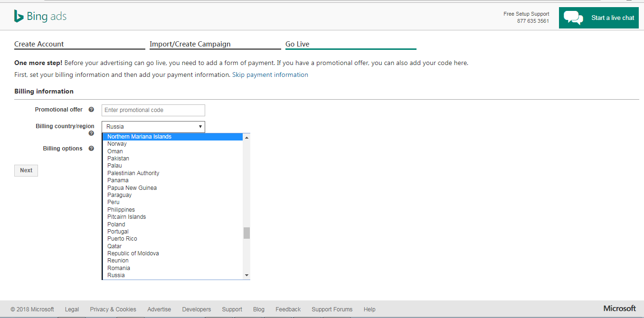Click the Billing country/region help icon
Image resolution: width=644 pixels, height=318 pixels.
pyautogui.click(x=91, y=133)
